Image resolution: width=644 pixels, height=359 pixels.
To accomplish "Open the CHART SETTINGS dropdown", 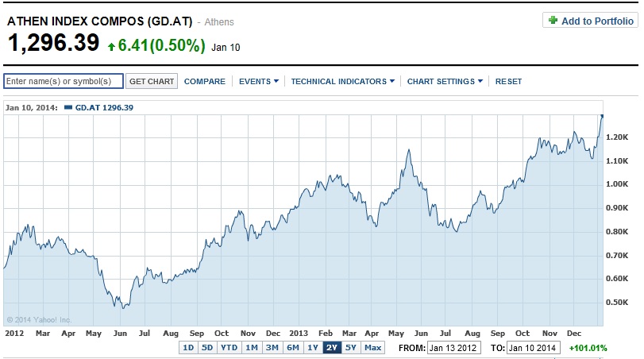I will tap(445, 81).
